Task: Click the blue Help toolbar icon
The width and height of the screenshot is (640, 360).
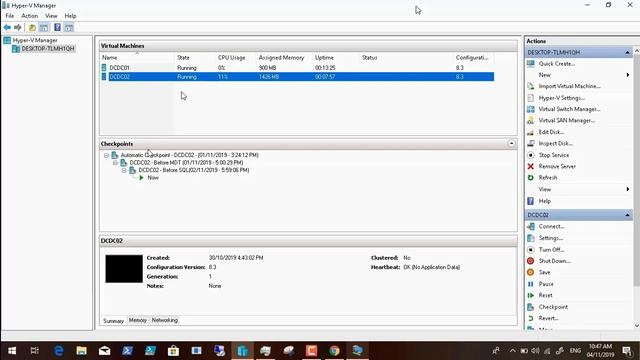Action: 57,27
